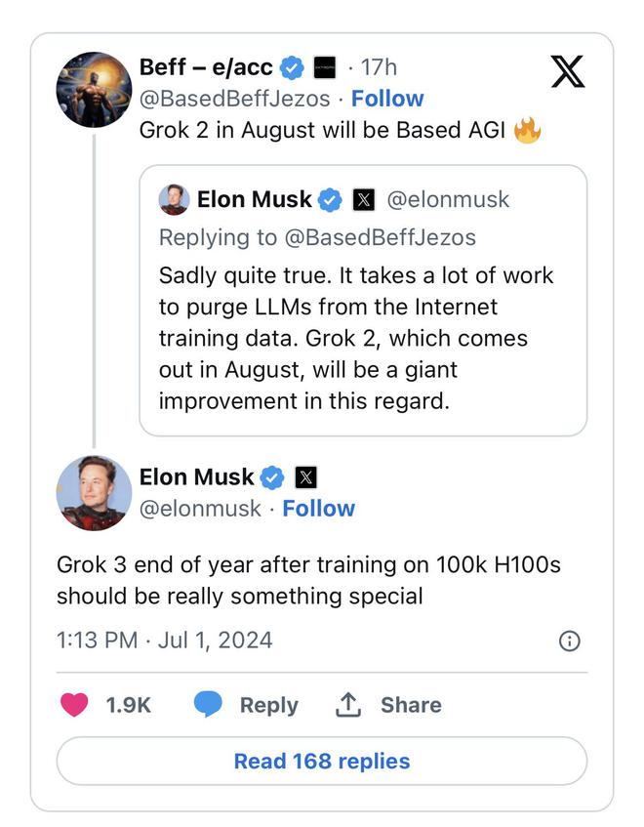Image resolution: width=644 pixels, height=827 pixels.
Task: Click the X logo in the top corner
Action: [x=568, y=71]
